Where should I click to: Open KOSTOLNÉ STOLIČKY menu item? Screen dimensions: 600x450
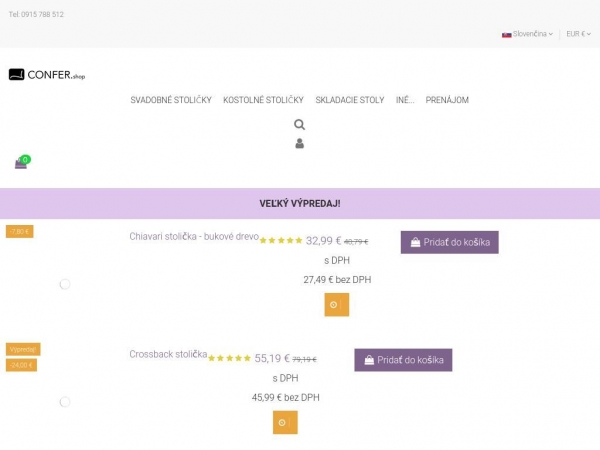[x=263, y=100]
